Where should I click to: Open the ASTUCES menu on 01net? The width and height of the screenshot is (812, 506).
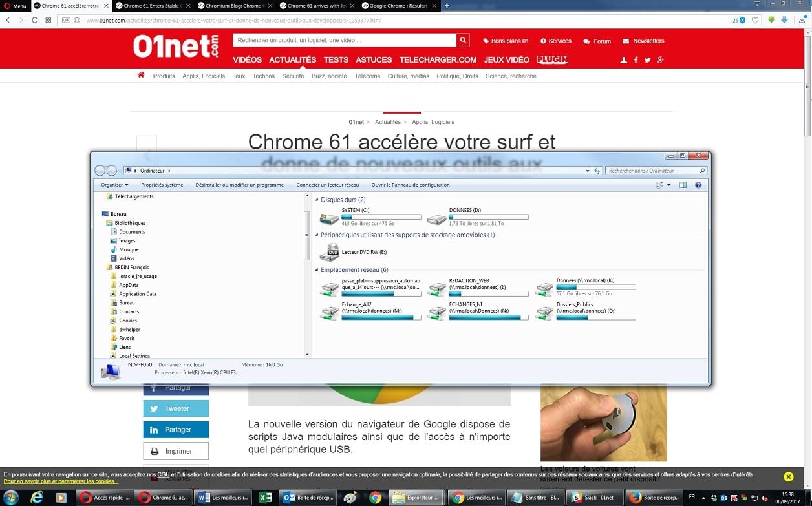[374, 59]
